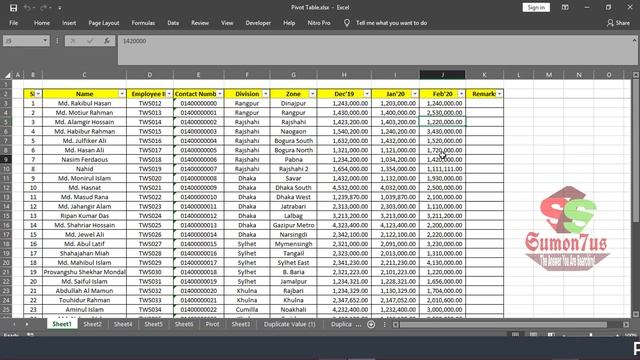Open the Home ribbon tab
The image size is (640, 360).
[42, 23]
